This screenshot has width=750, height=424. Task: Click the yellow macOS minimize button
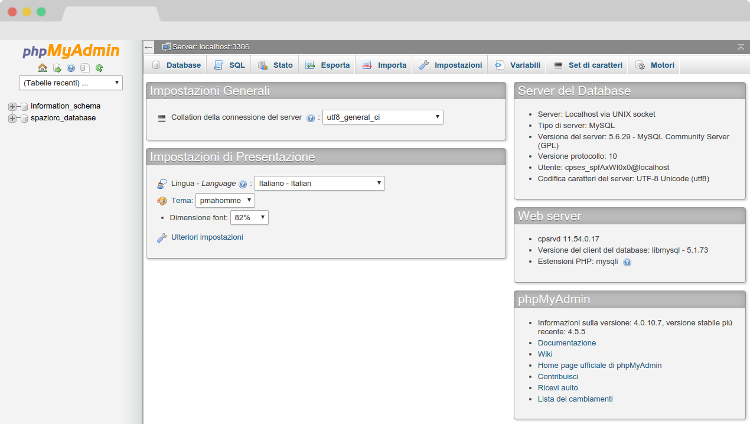(27, 12)
